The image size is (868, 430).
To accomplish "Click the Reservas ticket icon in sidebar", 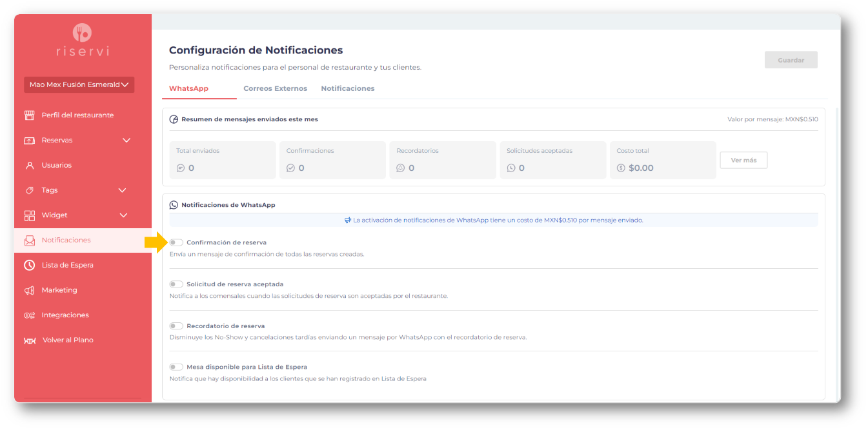I will point(30,141).
